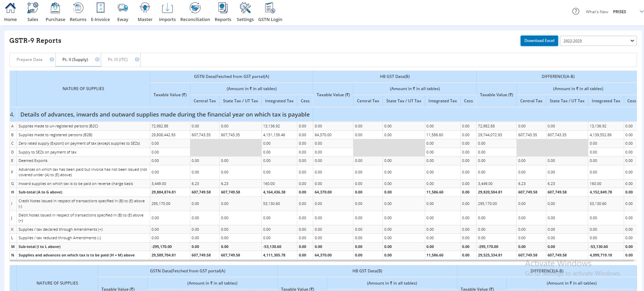Open the Reports icon
The width and height of the screenshot is (644, 291).
pyautogui.click(x=223, y=8)
